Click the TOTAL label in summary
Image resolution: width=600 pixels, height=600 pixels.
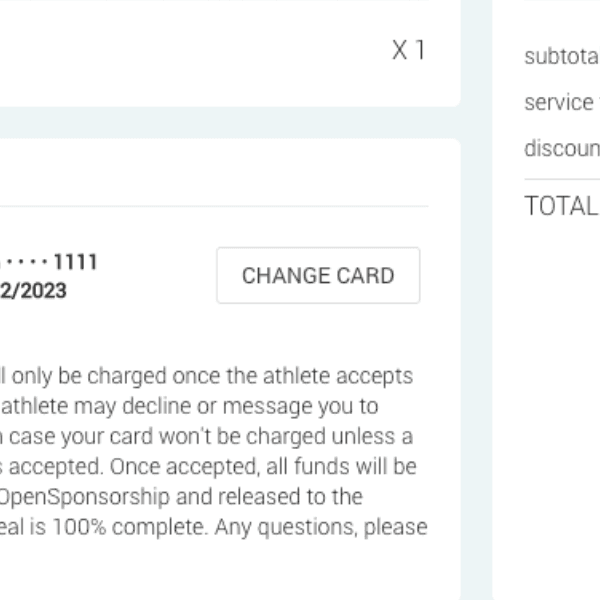560,206
